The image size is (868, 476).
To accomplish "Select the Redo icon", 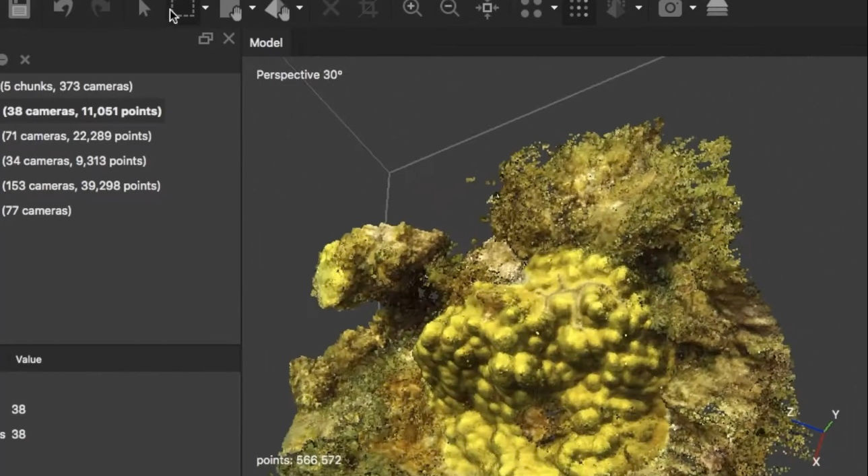I will [101, 9].
